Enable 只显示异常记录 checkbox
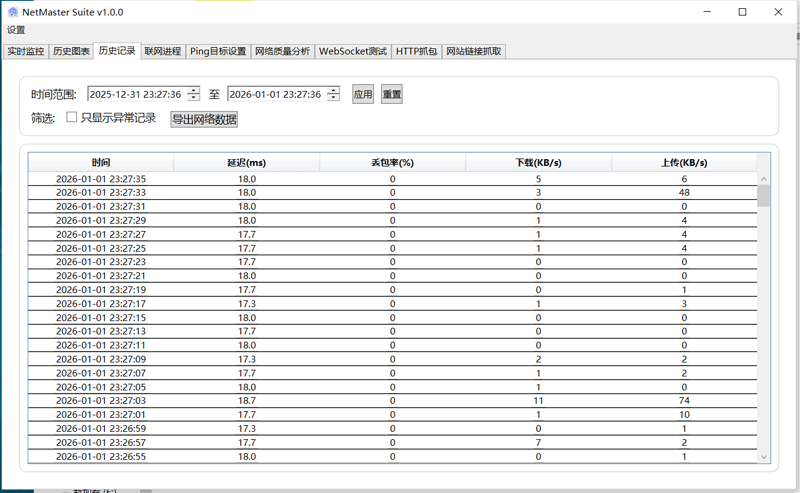The width and height of the screenshot is (800, 493). (x=72, y=117)
